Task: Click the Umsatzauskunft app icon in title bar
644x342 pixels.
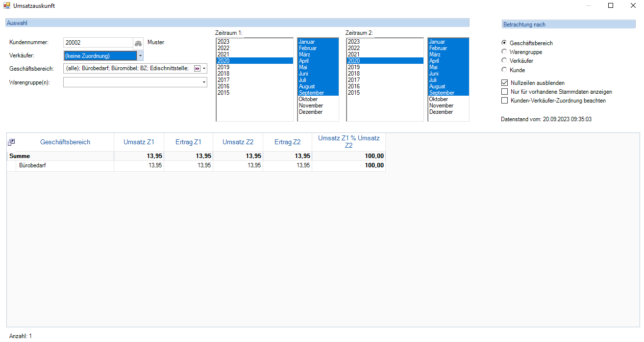Action: click(x=7, y=5)
